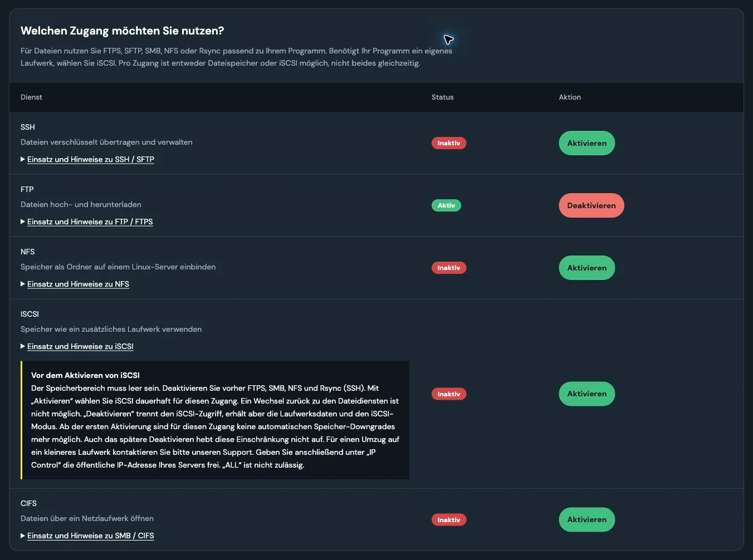Activate the iSCSI service
The width and height of the screenshot is (753, 560).
586,394
